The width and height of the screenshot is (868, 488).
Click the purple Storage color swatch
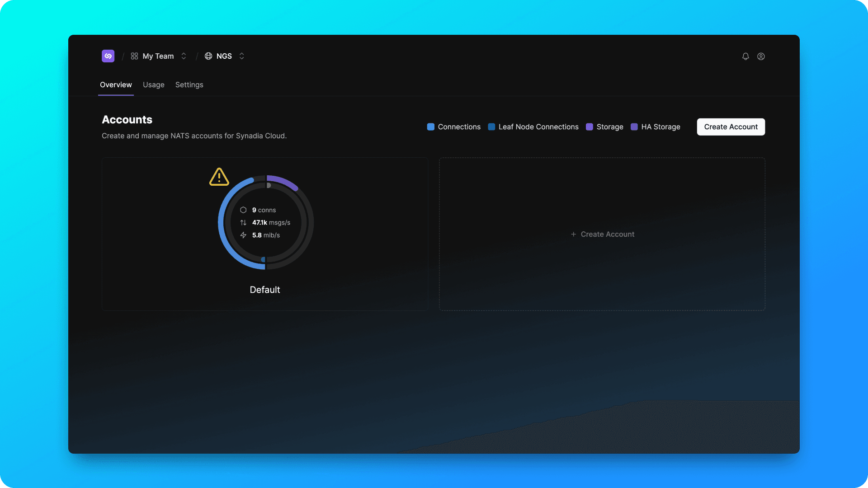click(590, 127)
